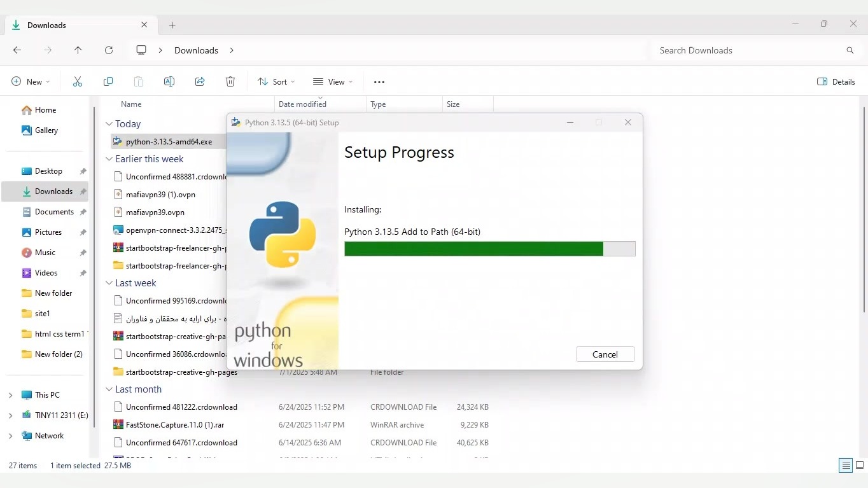The image size is (868, 488).
Task: Select the mafiavpn39 (1).ovpn file
Action: click(160, 195)
